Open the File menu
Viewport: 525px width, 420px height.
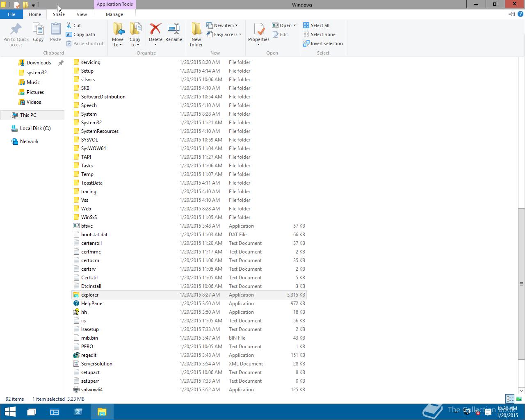point(11,14)
